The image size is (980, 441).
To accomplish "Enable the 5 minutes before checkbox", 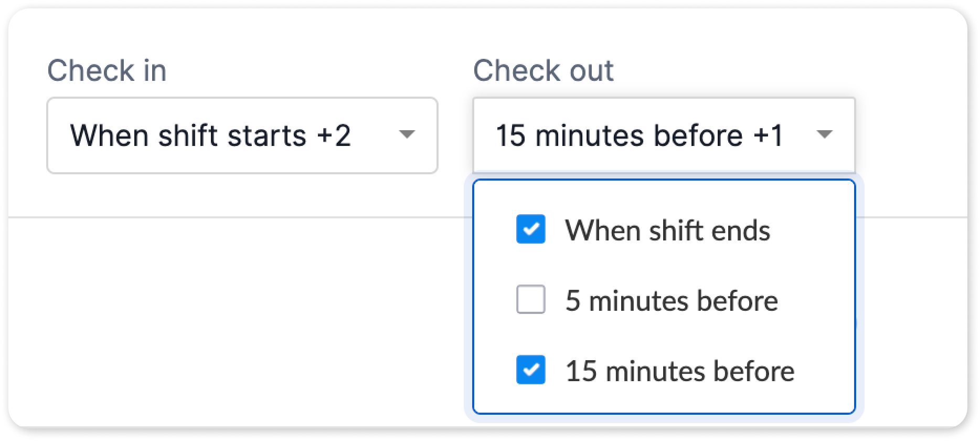I will tap(530, 300).
